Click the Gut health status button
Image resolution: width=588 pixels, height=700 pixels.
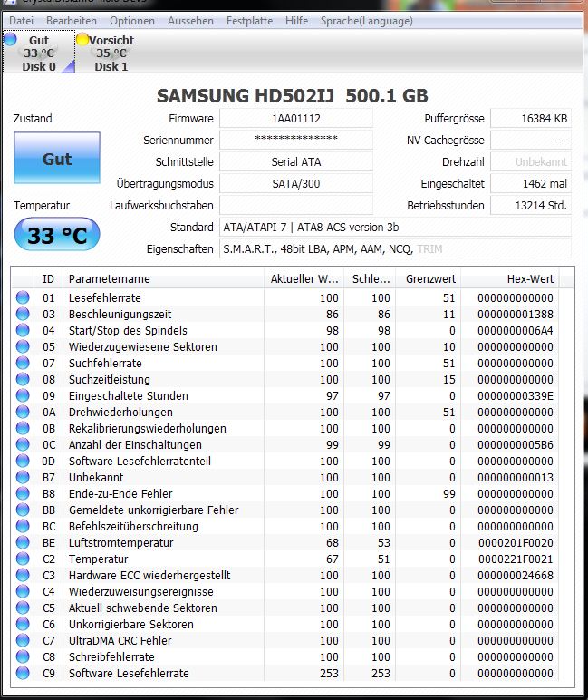57,158
